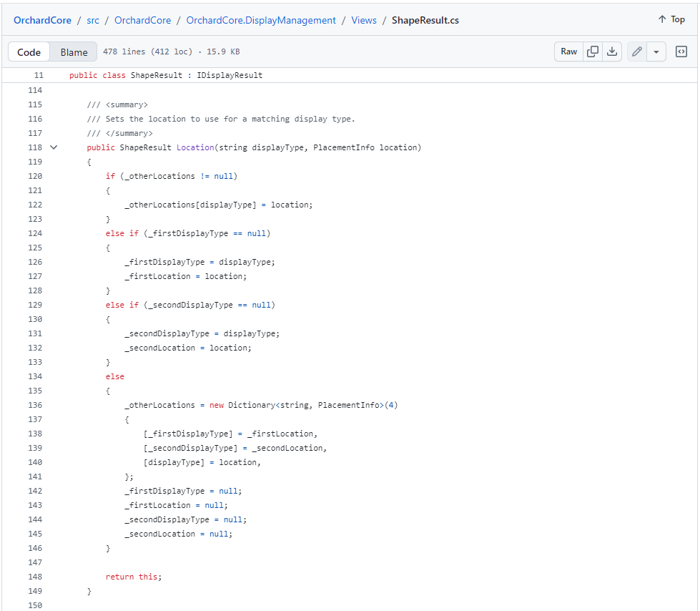Collapse the Location method at line 118
Image resolution: width=700 pixels, height=611 pixels.
point(54,147)
